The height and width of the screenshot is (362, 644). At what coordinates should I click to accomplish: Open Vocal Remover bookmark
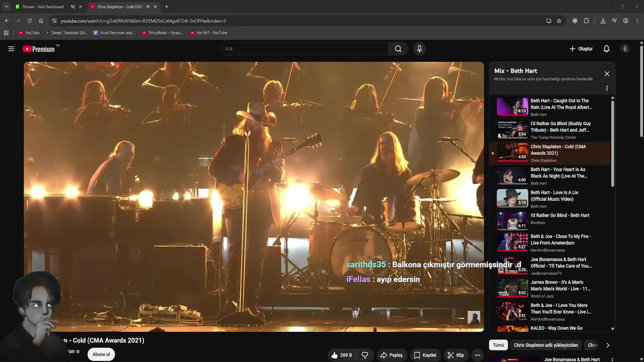coord(114,33)
